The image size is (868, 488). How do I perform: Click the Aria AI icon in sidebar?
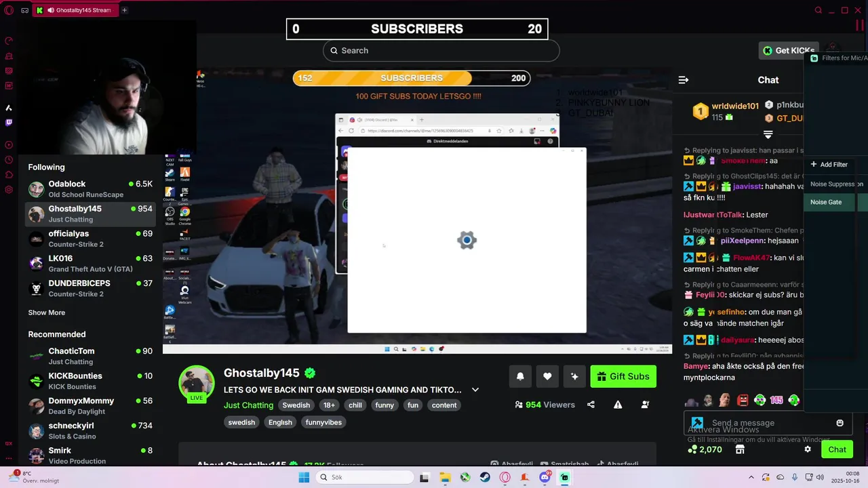tap(9, 108)
